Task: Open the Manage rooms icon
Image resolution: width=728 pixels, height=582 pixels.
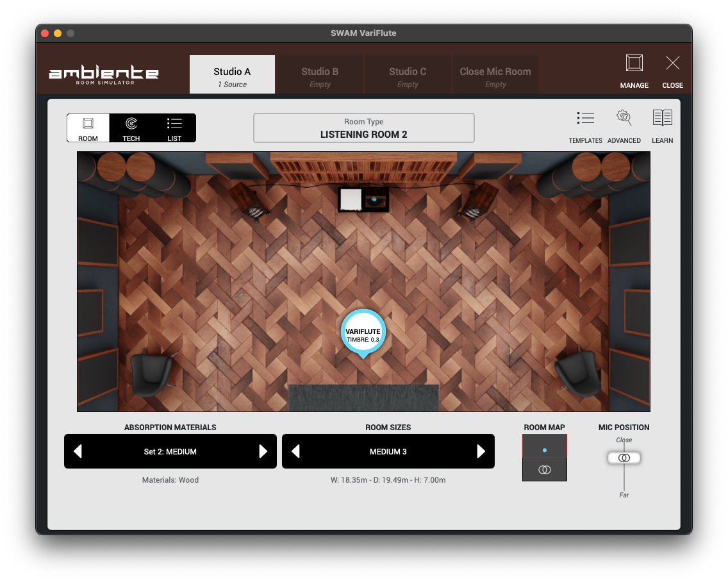Action: tap(634, 64)
